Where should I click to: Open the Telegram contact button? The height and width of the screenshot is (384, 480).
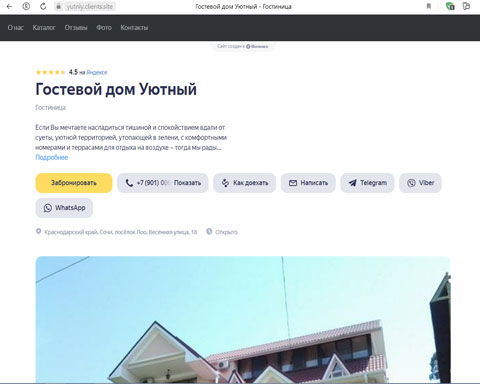pos(367,183)
